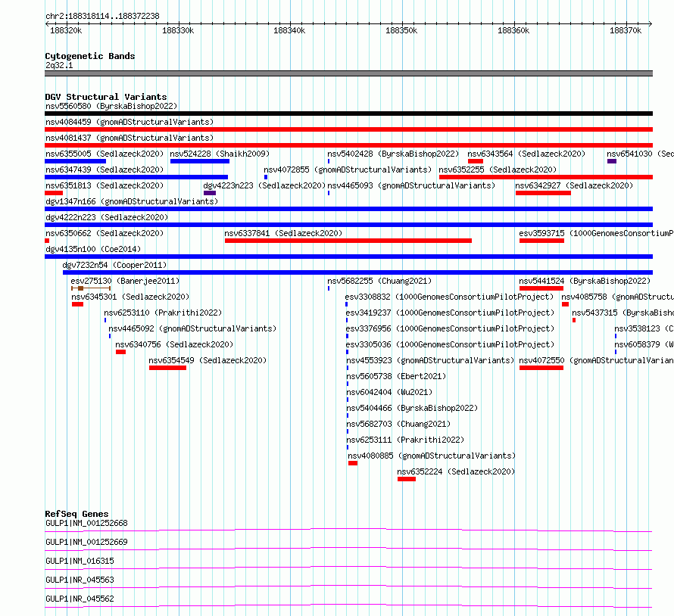Image resolution: width=674 pixels, height=616 pixels.
Task: Select nsv4465092 gnomAD variant label
Action: [x=192, y=328]
